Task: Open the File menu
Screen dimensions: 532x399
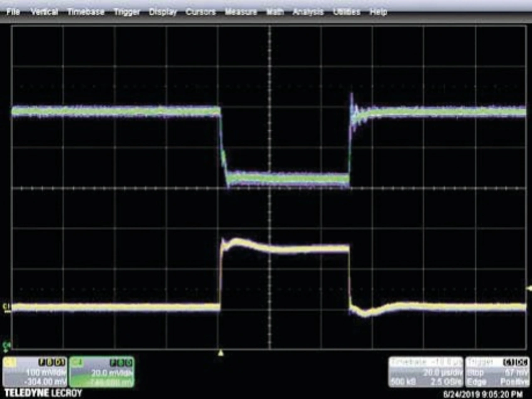Action: (x=13, y=12)
